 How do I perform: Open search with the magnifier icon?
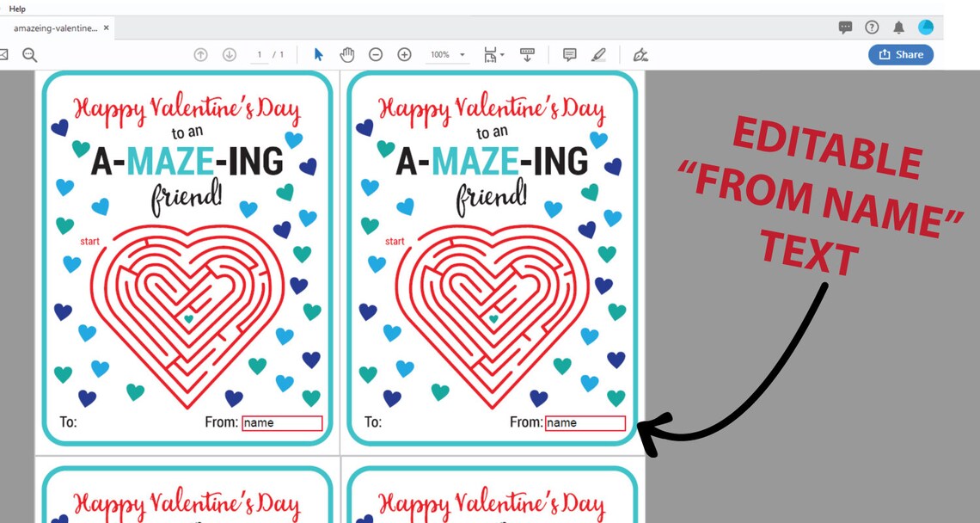[30, 54]
